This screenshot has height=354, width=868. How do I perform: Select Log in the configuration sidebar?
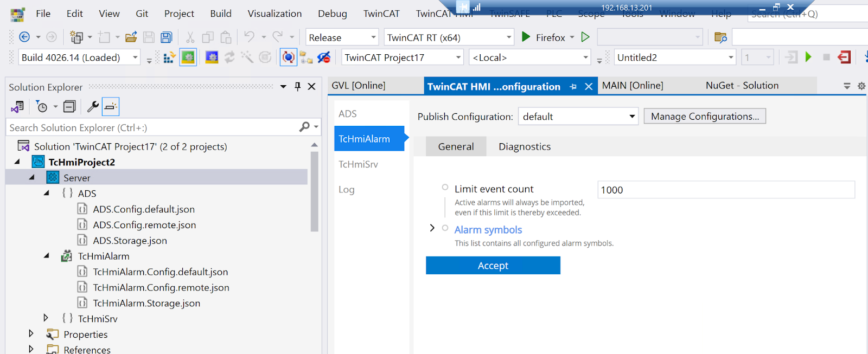coord(347,190)
